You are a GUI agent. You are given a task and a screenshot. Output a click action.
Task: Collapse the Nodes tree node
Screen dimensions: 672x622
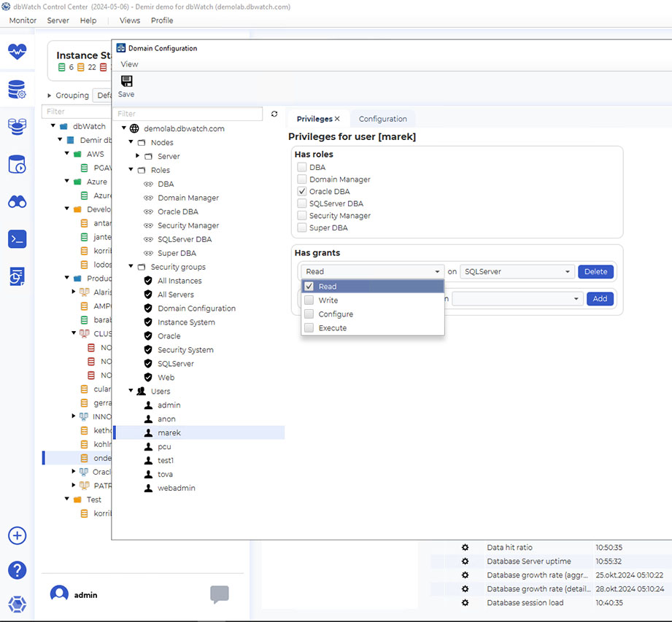pos(131,141)
